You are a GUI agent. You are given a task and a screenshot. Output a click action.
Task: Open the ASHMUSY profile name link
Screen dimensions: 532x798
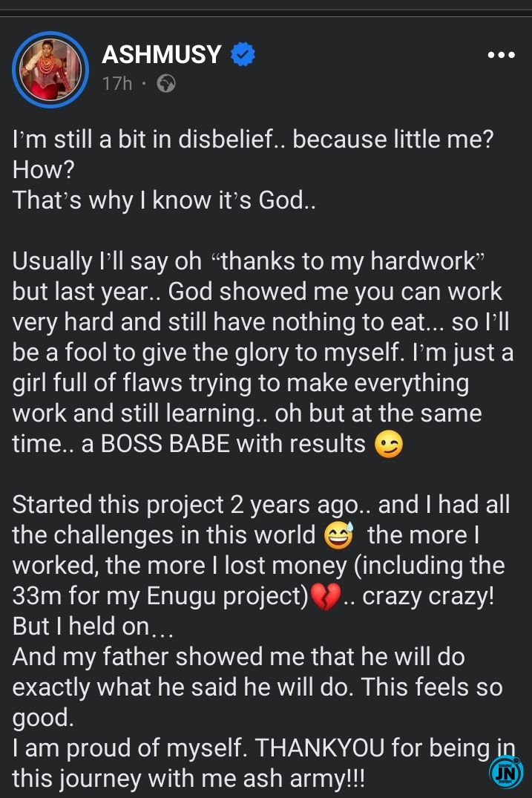click(162, 54)
